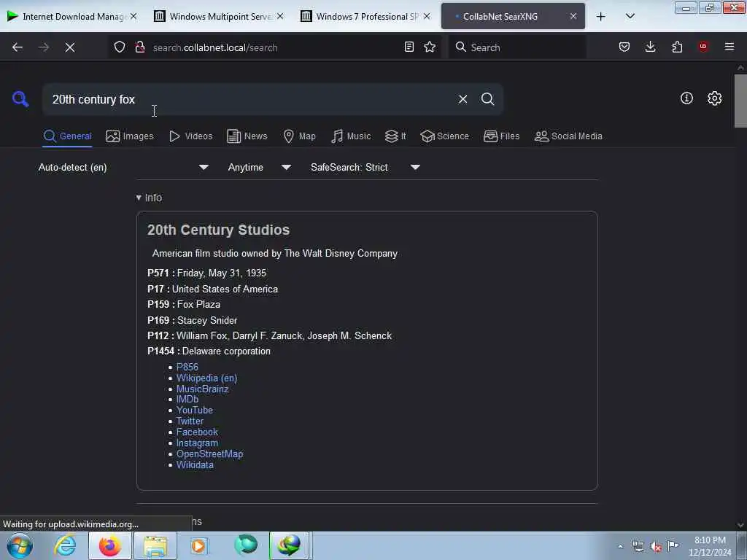Open the Wikidata link
747x560 pixels.
(195, 464)
